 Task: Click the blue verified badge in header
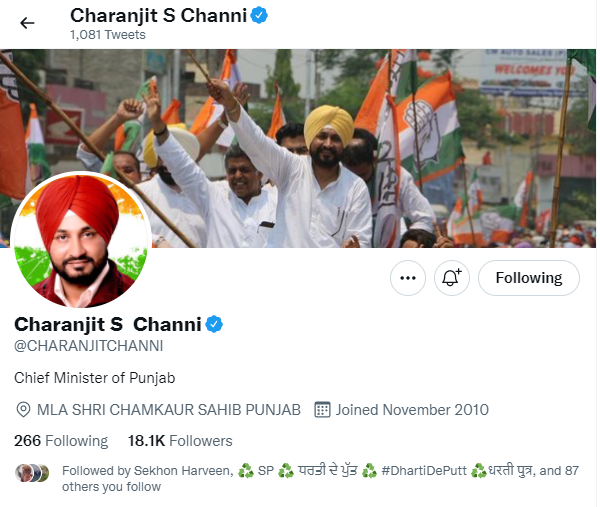click(x=259, y=16)
